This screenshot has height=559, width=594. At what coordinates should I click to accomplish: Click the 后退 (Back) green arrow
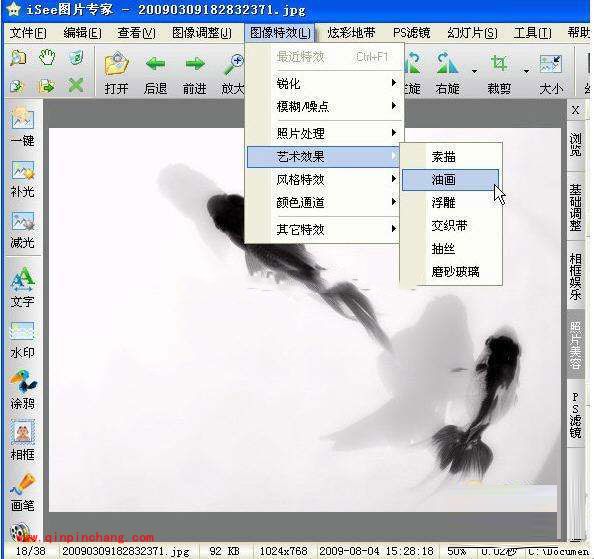[x=155, y=64]
